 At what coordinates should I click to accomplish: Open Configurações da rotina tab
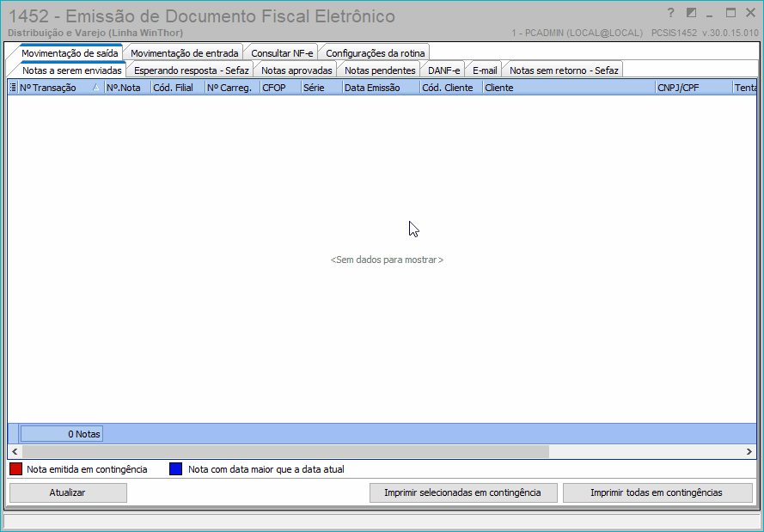click(x=376, y=53)
